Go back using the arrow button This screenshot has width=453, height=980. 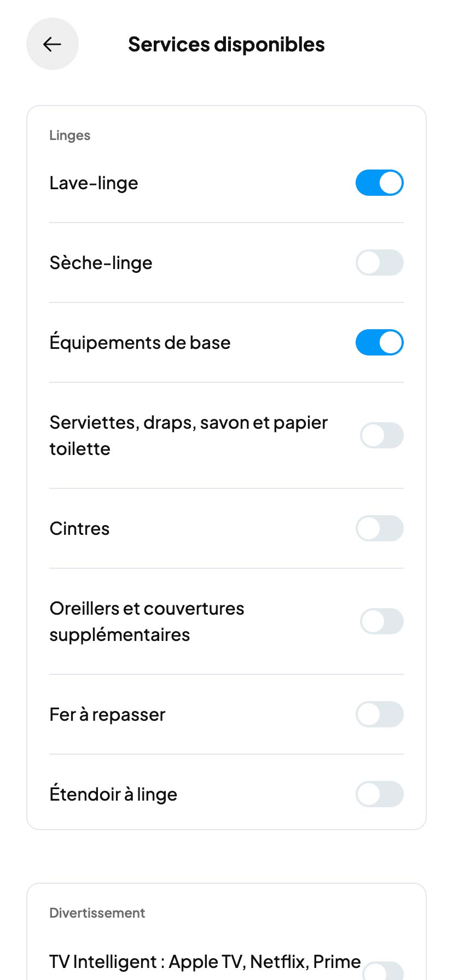(x=53, y=44)
